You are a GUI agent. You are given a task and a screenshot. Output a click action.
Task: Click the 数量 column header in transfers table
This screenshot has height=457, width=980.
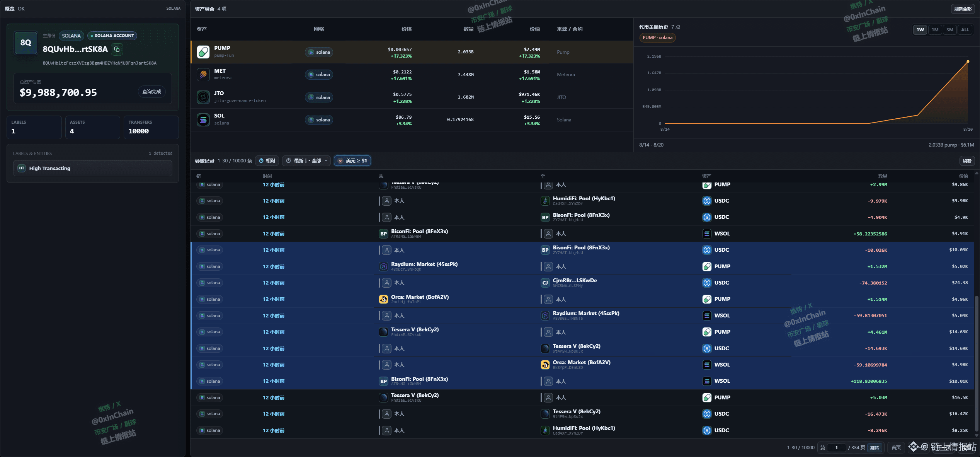pos(882,176)
